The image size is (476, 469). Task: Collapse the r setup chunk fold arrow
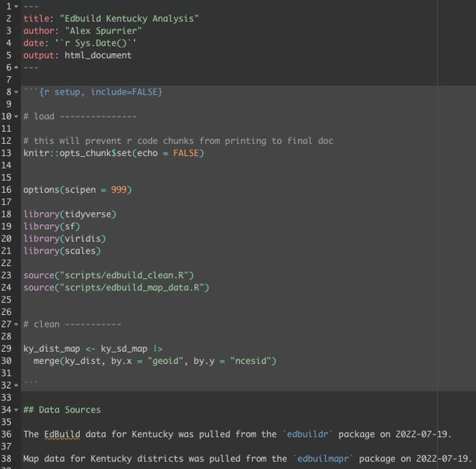click(16, 92)
